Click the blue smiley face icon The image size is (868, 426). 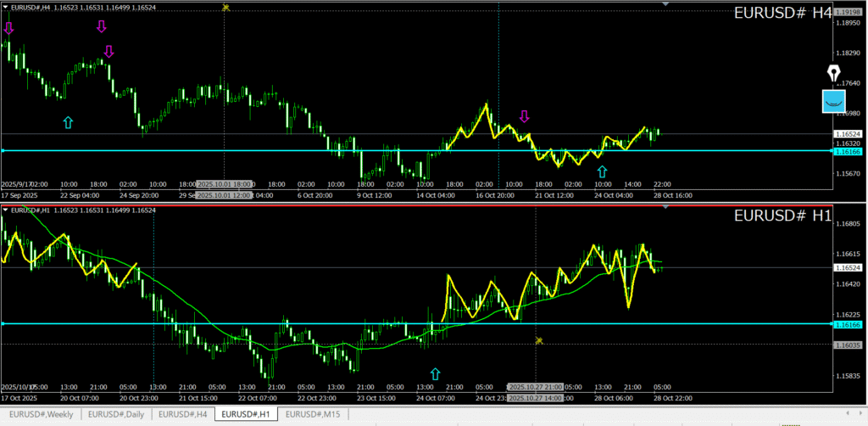[835, 101]
